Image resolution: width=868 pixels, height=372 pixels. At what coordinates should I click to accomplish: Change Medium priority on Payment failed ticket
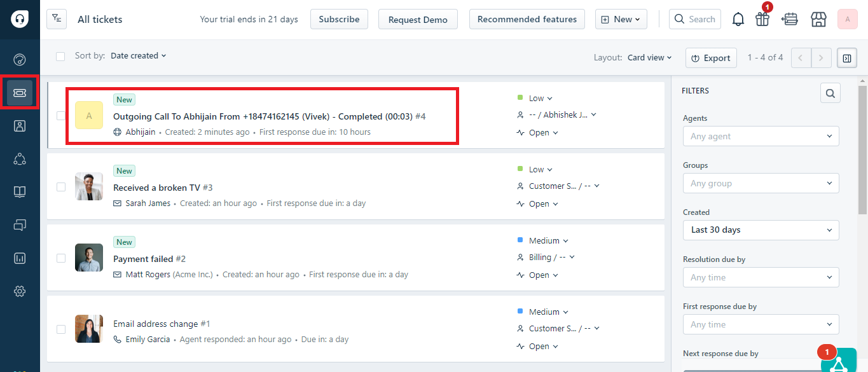click(x=542, y=241)
